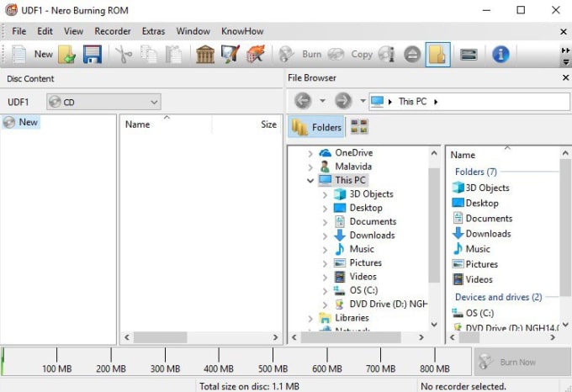
Task: Click the Paste clipboard toolbar icon
Action: pyautogui.click(x=173, y=55)
